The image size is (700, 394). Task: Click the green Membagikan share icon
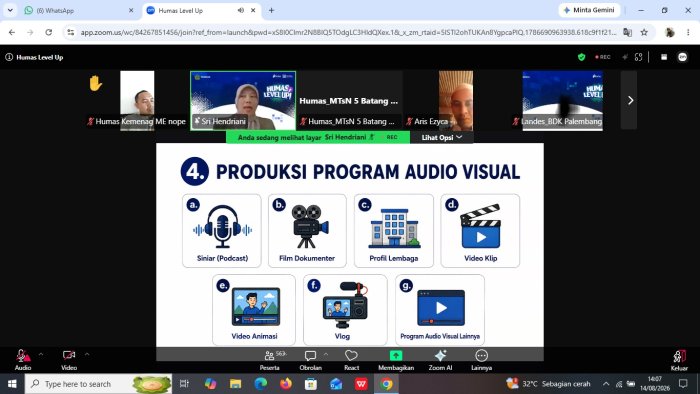pyautogui.click(x=396, y=355)
